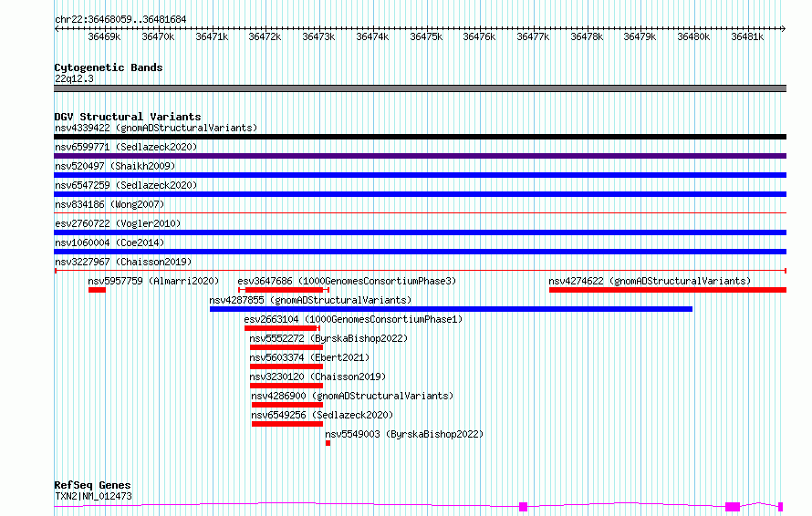Click the DGV Structural Variants heading

[x=128, y=117]
